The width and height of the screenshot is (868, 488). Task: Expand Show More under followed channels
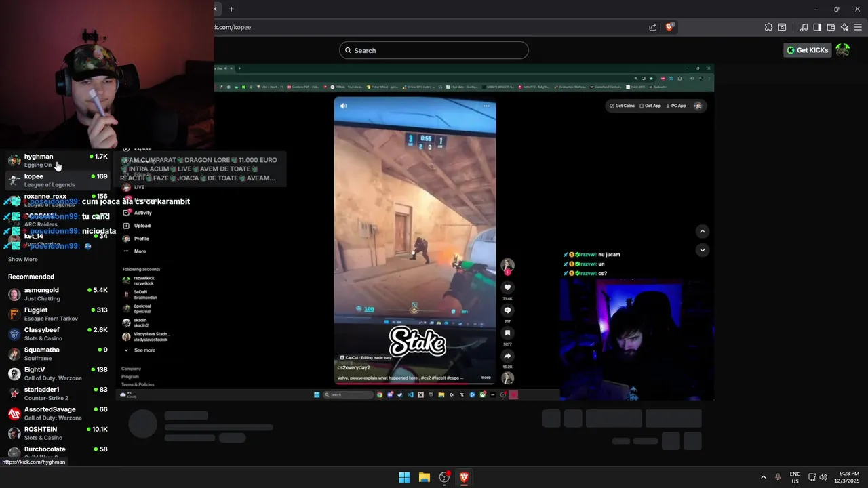(x=23, y=259)
